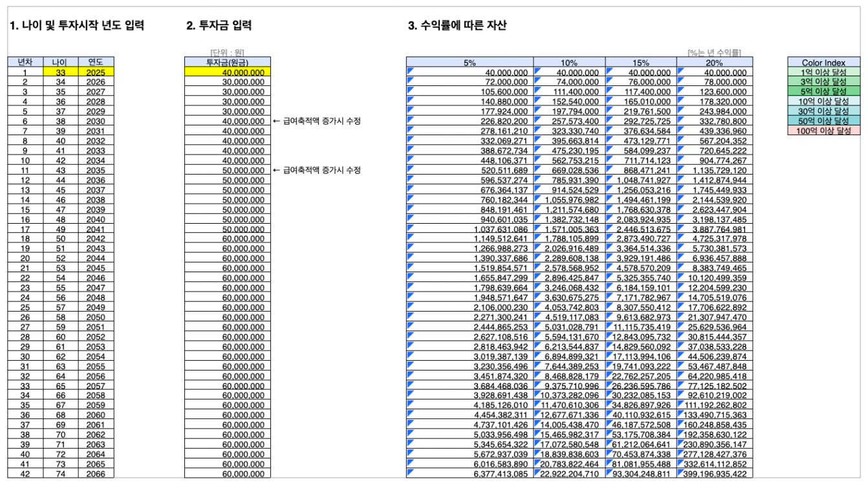Click the 20% value 399,196,935,422
Image resolution: width=868 pixels, height=483 pixels.
coord(714,473)
